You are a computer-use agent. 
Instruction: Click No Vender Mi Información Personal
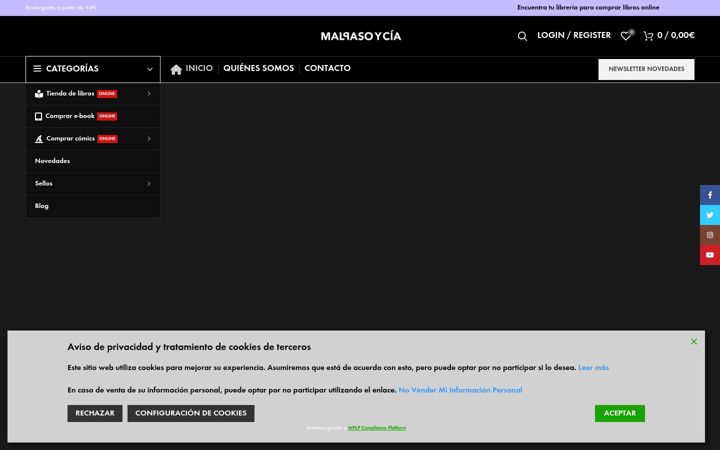tap(460, 390)
